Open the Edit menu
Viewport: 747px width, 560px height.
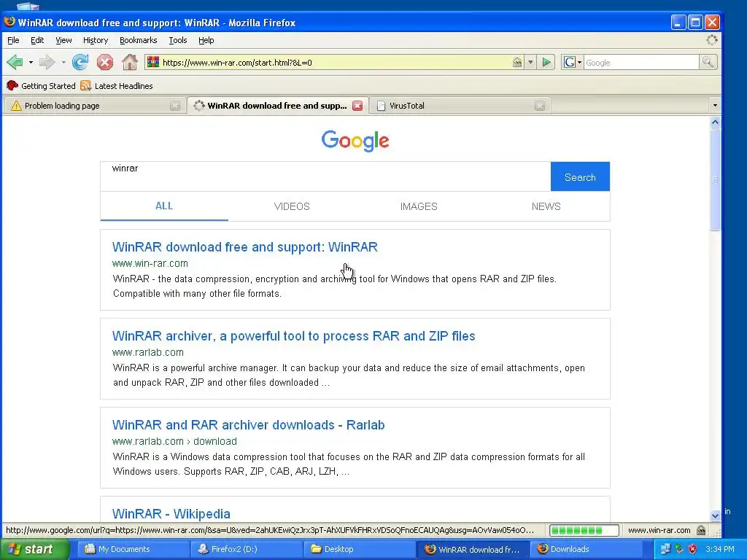37,40
